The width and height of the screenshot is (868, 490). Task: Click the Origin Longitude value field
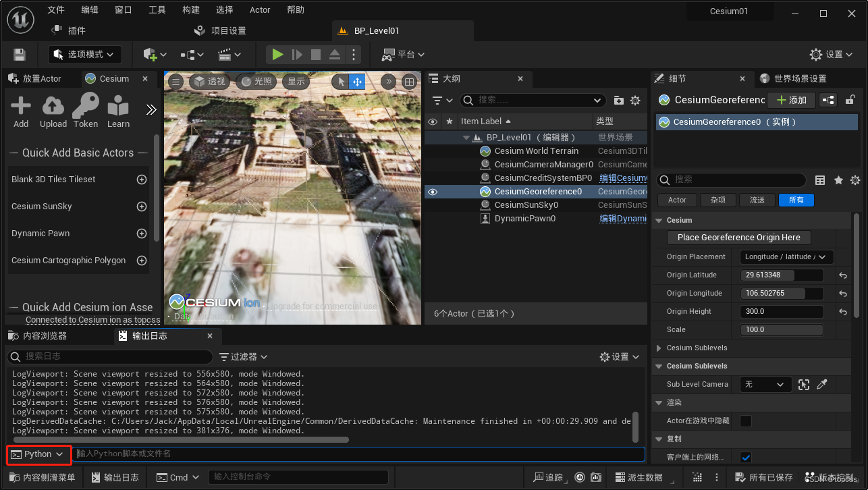tap(782, 294)
